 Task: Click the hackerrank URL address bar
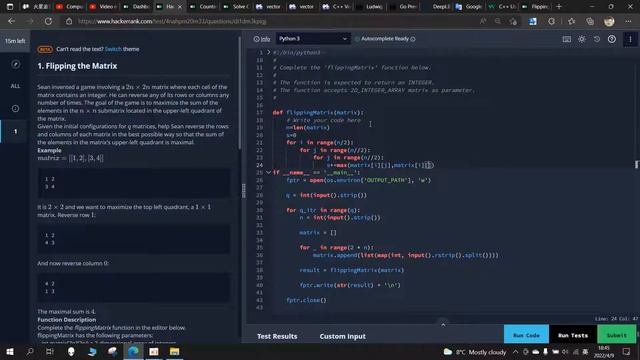click(x=269, y=21)
